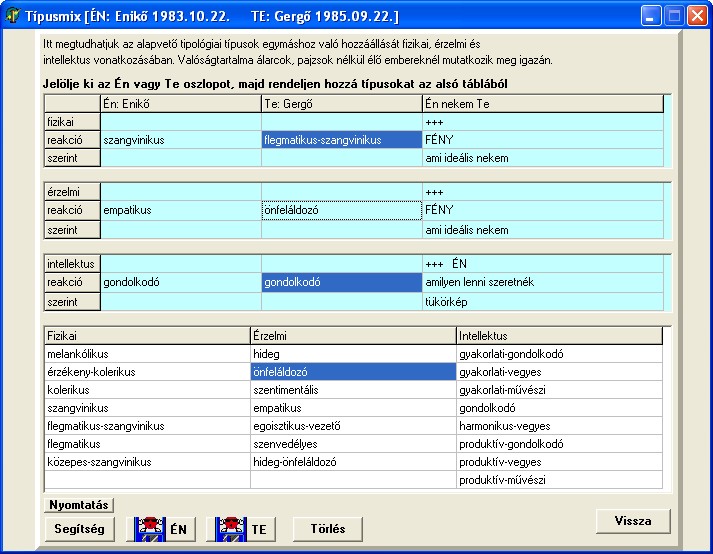Pick flegmatikus-szangvinikus in the lower table
Image resolution: width=713 pixels, height=554 pixels.
pos(147,426)
